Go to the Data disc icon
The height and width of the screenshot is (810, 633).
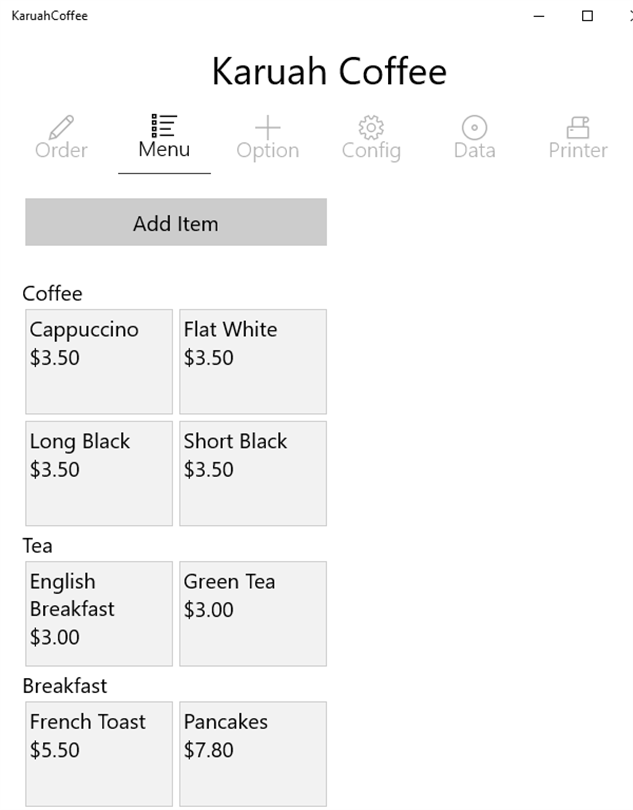coord(474,127)
